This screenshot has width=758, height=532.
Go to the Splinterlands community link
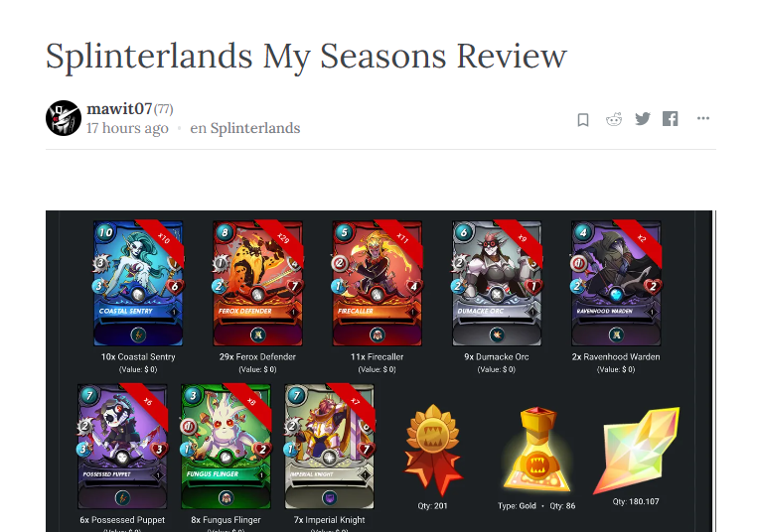(254, 128)
